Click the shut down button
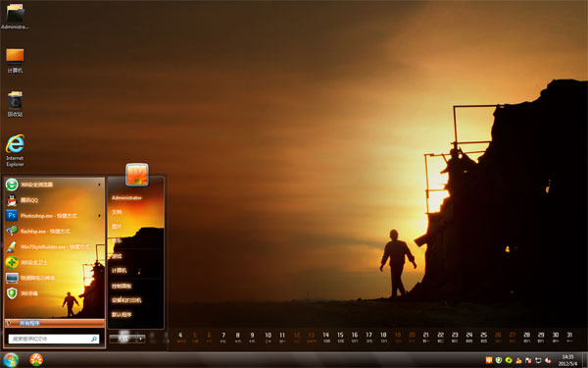Screen dimensions: 588x368 click(123, 339)
